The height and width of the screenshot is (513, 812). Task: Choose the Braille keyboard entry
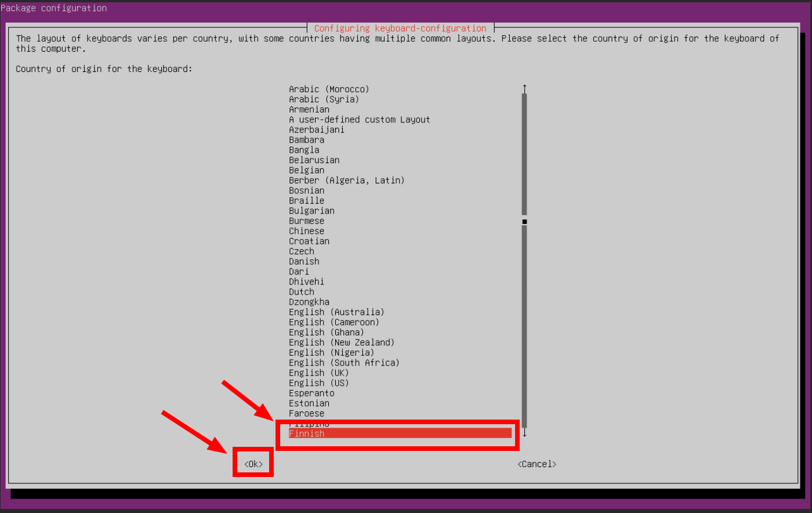point(307,201)
